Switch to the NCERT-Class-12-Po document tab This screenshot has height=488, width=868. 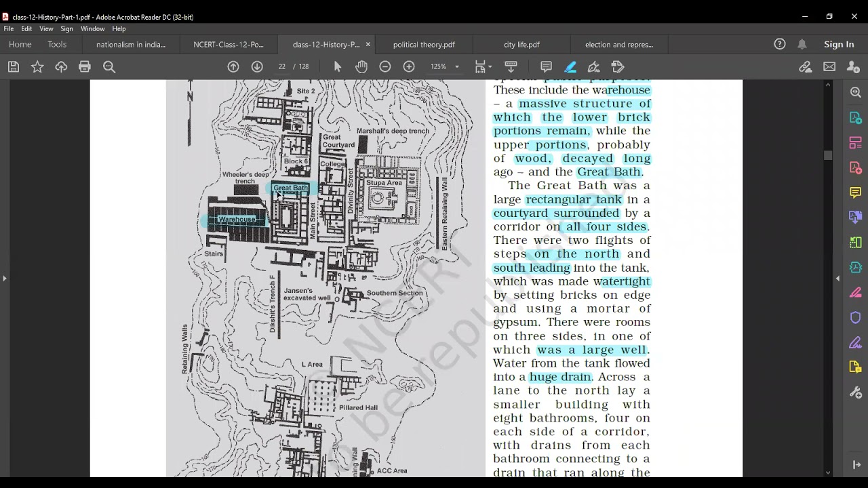pyautogui.click(x=229, y=45)
